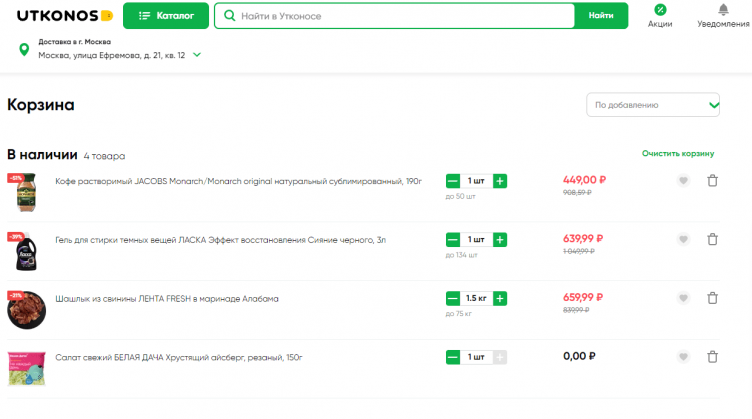Viewport: 752px width, 419px height.
Task: Click the delivery location pin icon
Action: [23, 49]
